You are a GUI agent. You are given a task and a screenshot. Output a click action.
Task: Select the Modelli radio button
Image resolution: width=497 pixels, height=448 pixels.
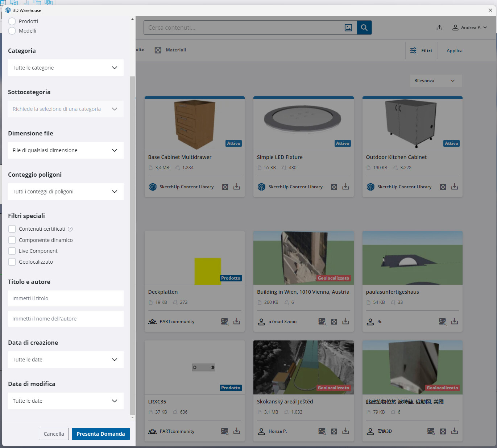point(12,31)
